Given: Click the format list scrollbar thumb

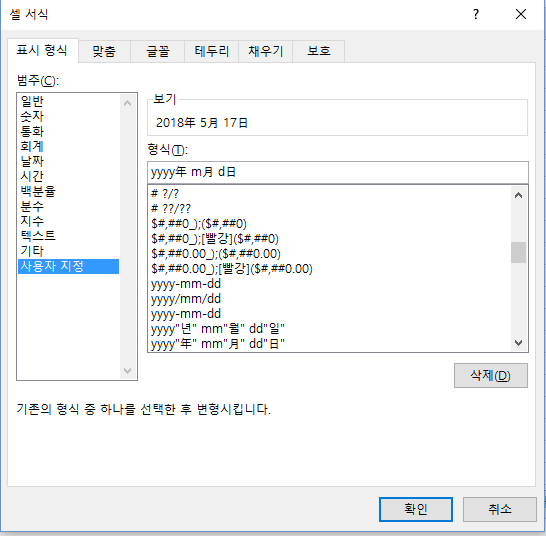Looking at the screenshot, I should click(x=518, y=252).
